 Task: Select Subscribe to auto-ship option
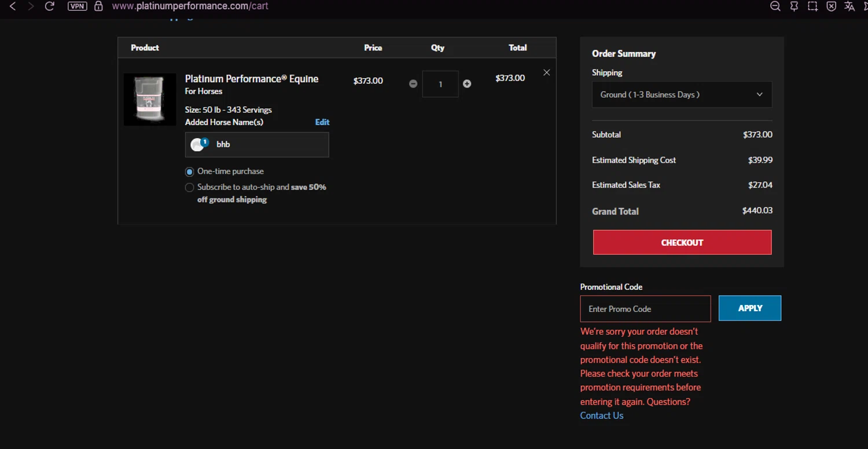(x=189, y=187)
